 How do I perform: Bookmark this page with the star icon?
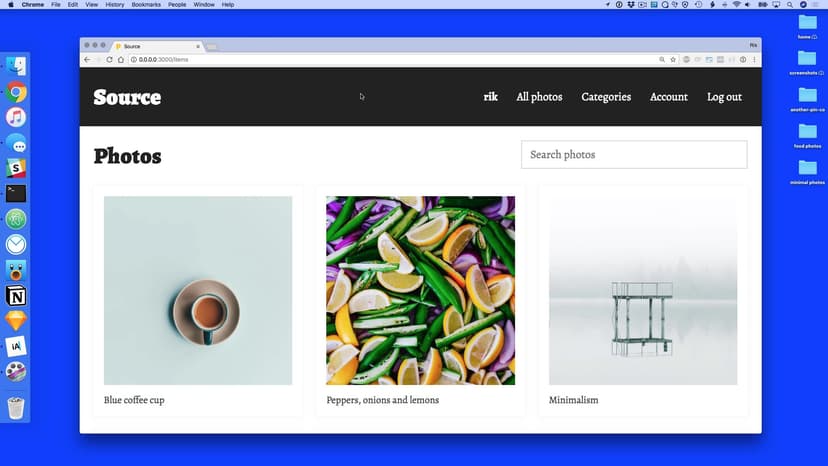[673, 60]
